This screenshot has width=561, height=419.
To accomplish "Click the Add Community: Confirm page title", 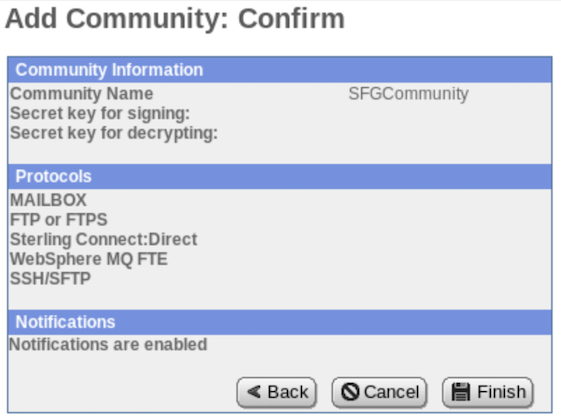I will (175, 19).
